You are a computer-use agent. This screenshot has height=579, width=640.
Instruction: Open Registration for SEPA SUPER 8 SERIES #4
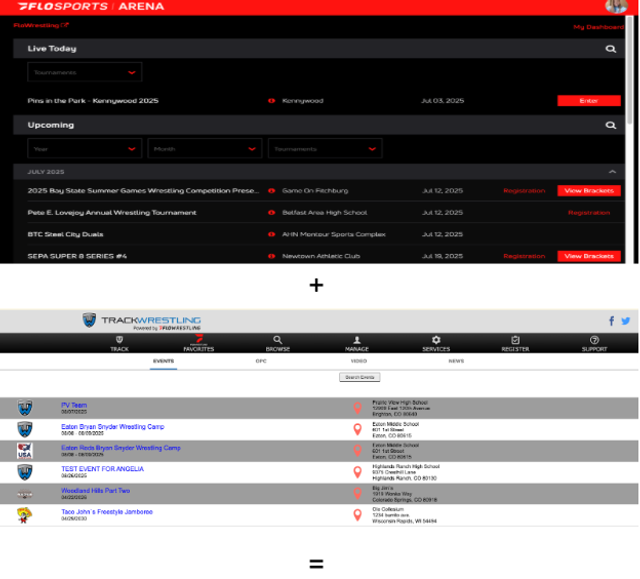[524, 256]
